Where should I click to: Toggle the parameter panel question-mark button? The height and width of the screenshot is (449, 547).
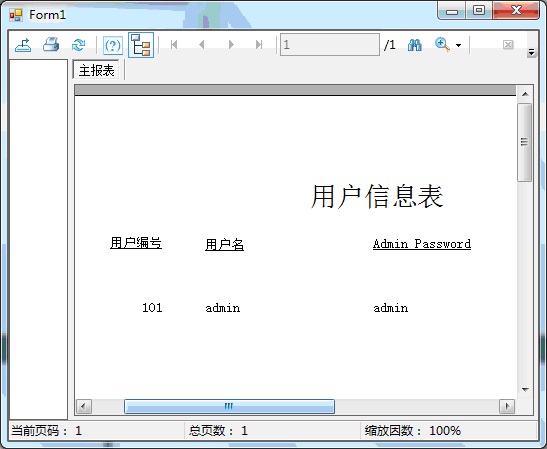coord(113,45)
